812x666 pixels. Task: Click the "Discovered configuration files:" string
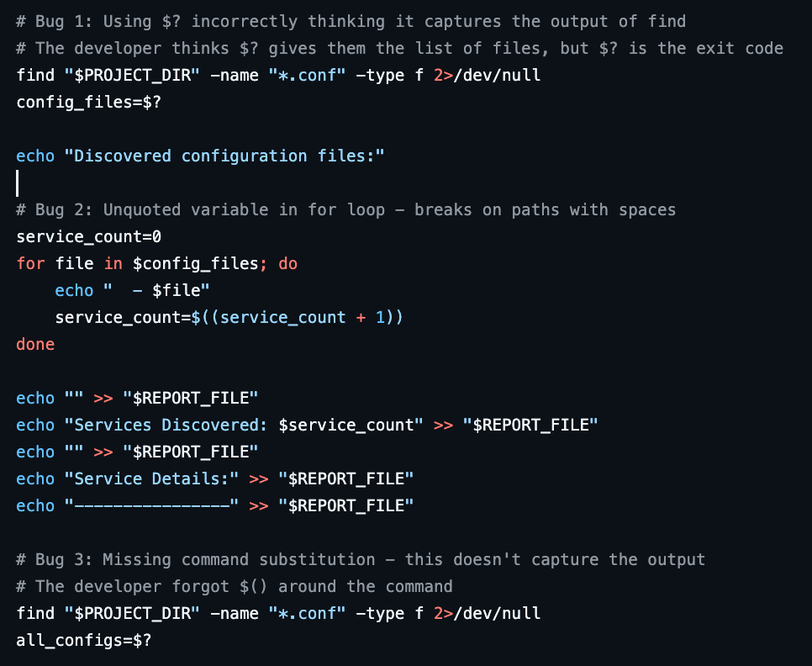224,156
